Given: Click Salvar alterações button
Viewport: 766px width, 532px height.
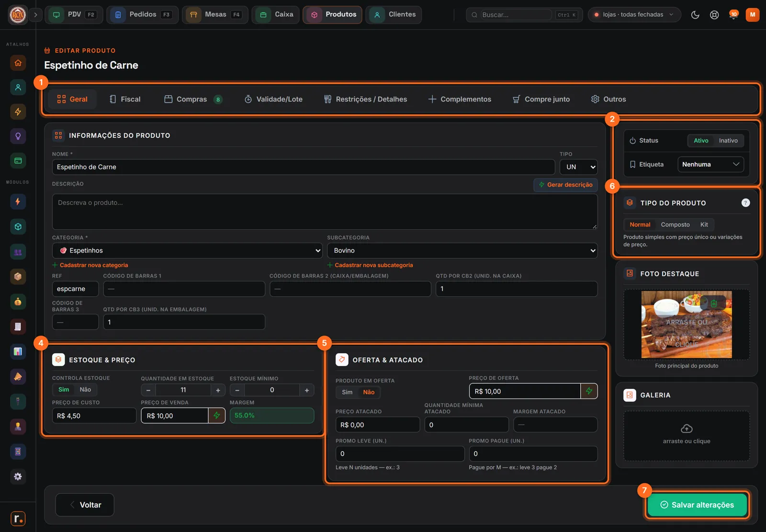Looking at the screenshot, I should 697,505.
